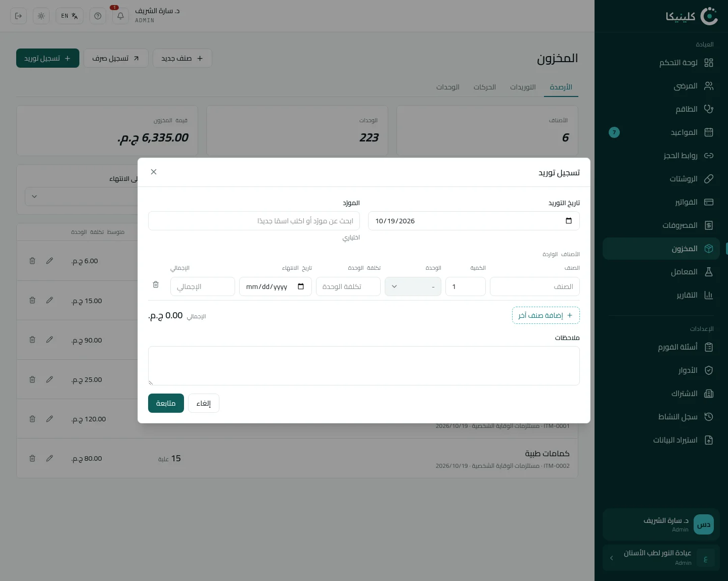
Task: Click the سجل النشاط history icon
Action: point(709,417)
